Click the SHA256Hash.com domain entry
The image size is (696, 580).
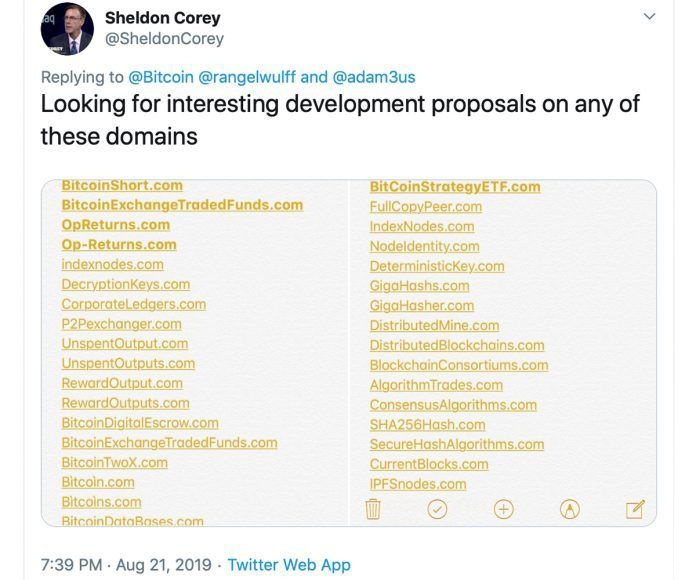coord(427,424)
